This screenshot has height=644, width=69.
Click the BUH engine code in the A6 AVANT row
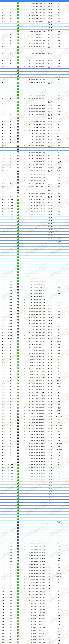[59, 516]
